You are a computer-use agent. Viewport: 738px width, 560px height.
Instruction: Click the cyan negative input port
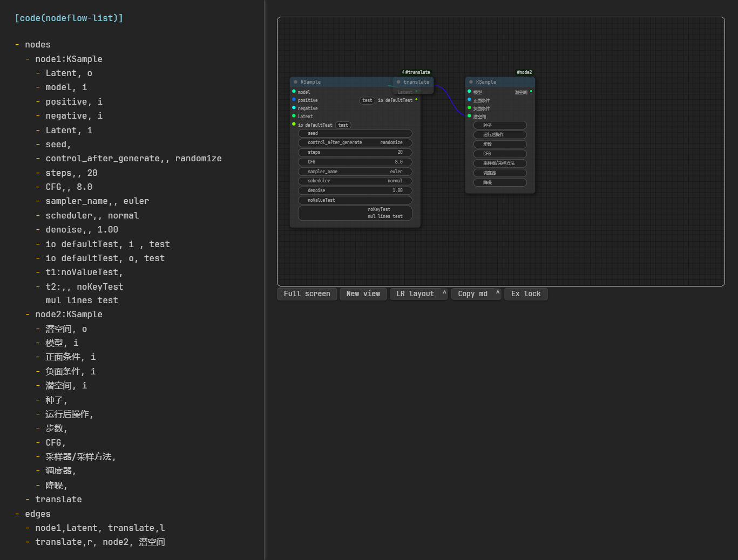(x=294, y=108)
